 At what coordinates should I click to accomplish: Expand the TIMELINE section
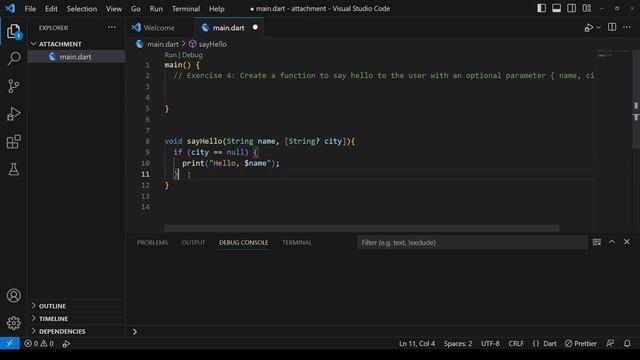click(76, 318)
